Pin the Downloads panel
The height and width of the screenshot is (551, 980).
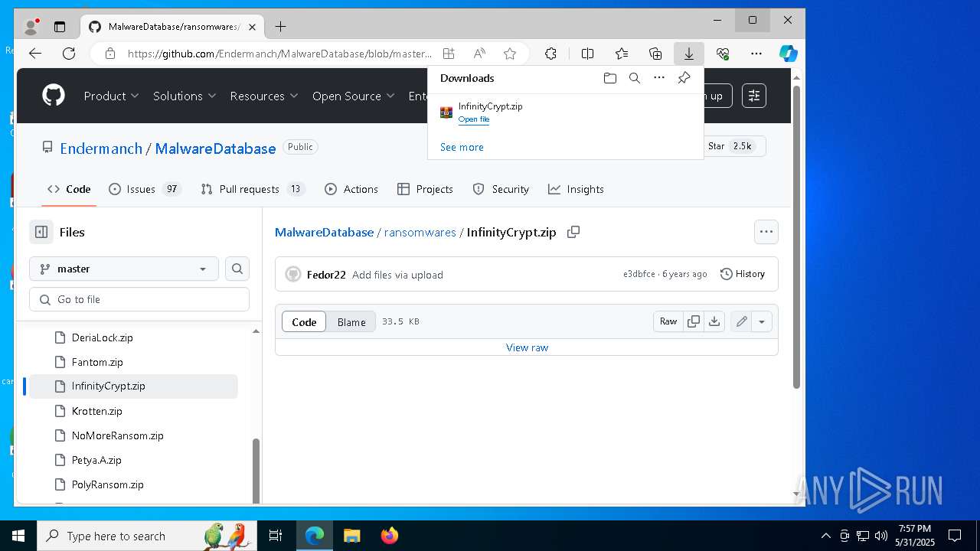coord(684,78)
